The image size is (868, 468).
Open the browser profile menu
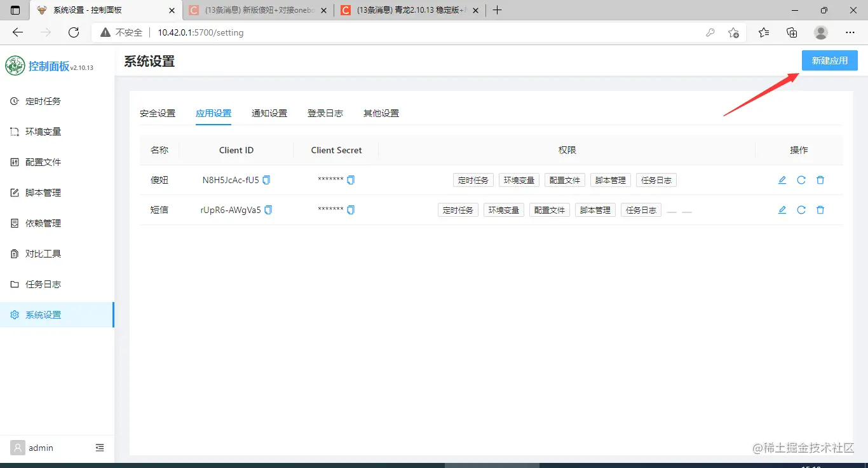tap(820, 32)
